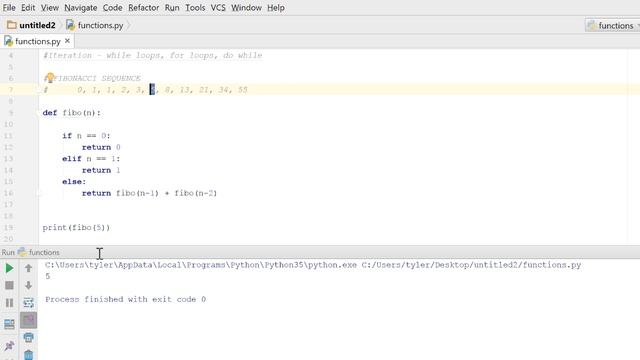Rerun functions with the green play icon

(9, 268)
